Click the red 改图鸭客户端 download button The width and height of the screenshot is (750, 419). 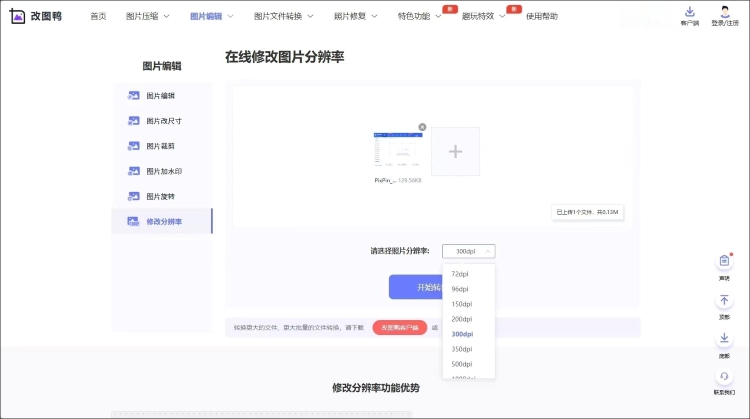[x=399, y=328]
